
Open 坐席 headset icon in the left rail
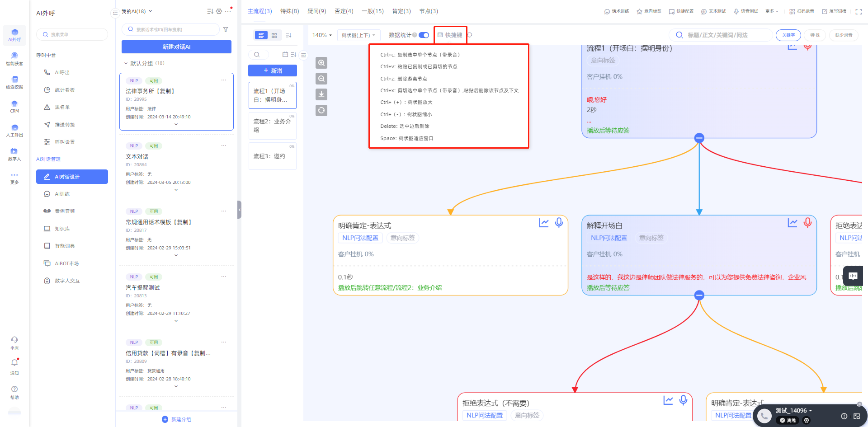coord(14,340)
